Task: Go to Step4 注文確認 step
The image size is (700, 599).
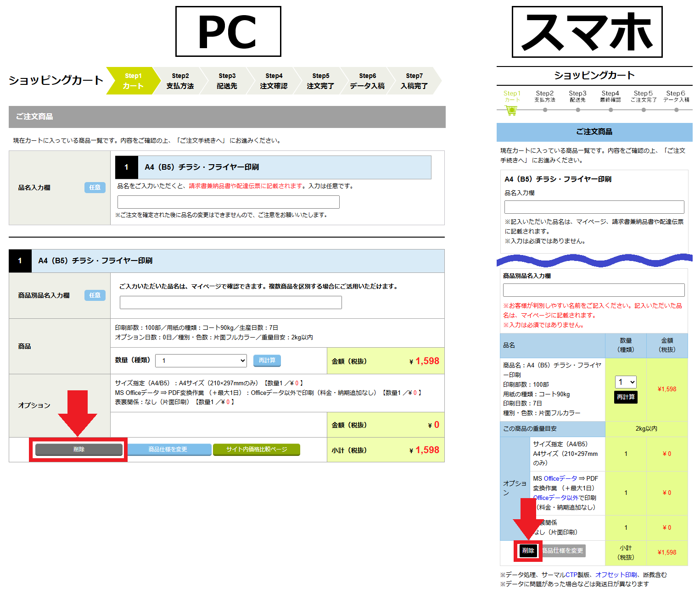Action: (x=274, y=81)
